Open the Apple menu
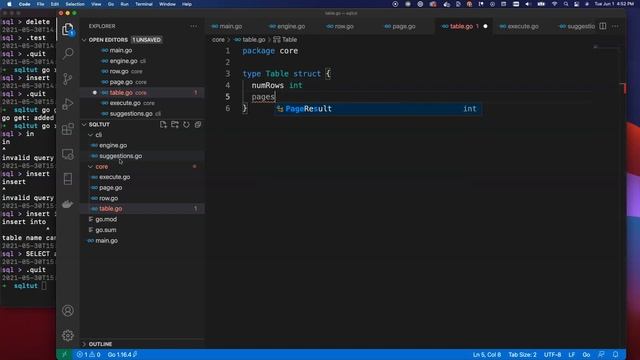This screenshot has height=360, width=640. 9,4
